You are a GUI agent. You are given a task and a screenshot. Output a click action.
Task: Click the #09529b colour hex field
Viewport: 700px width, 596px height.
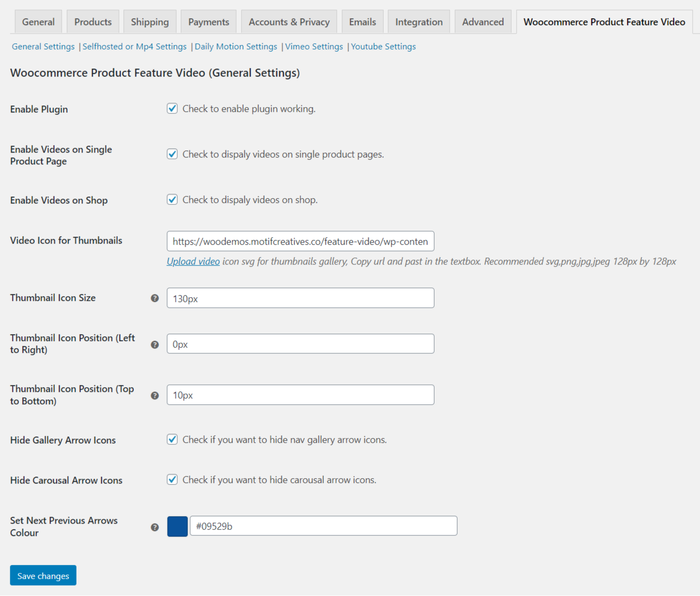323,526
